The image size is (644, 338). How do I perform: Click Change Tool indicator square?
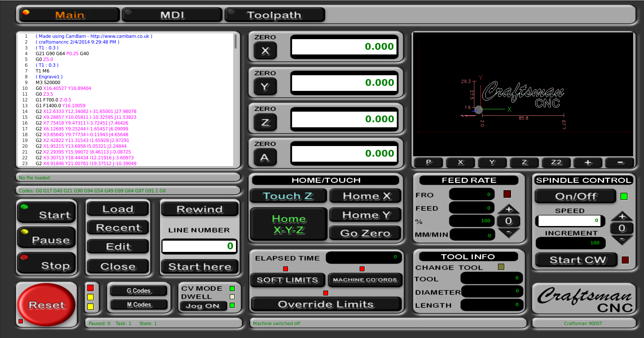[501, 267]
